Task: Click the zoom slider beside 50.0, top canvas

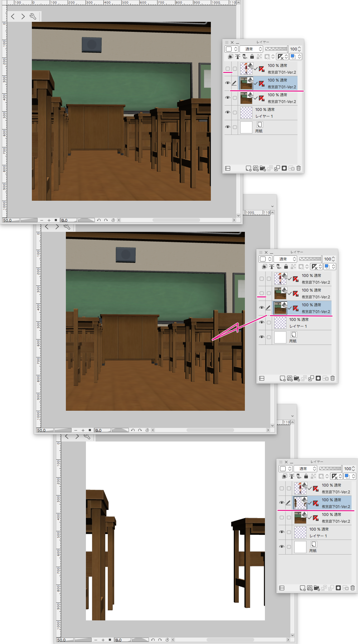Action: pyautogui.click(x=29, y=220)
